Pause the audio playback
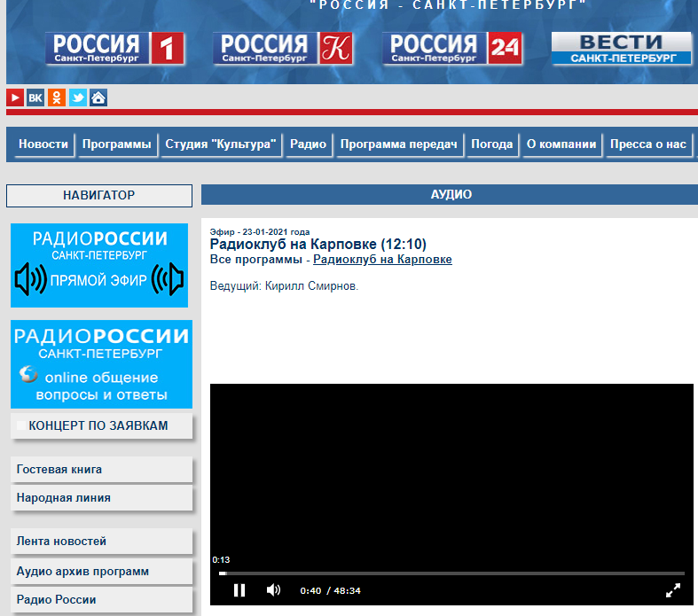Viewport: 698px width, 616px height. point(239,590)
